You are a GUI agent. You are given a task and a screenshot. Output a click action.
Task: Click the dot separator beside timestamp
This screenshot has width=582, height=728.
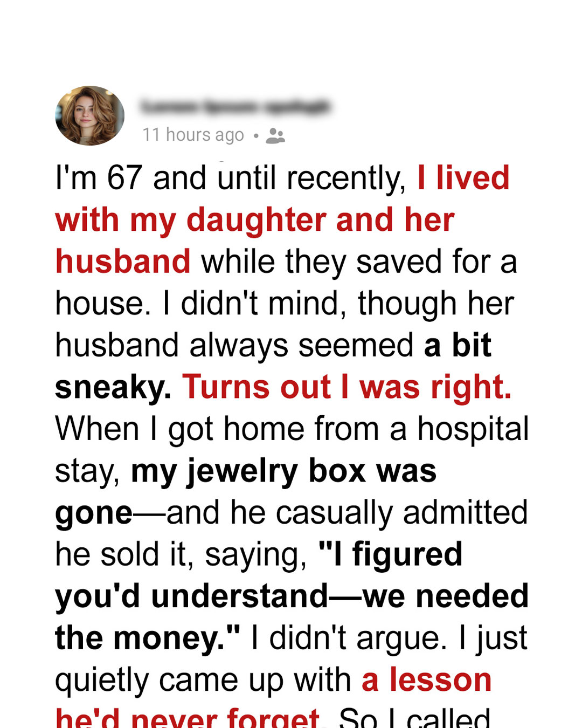256,135
